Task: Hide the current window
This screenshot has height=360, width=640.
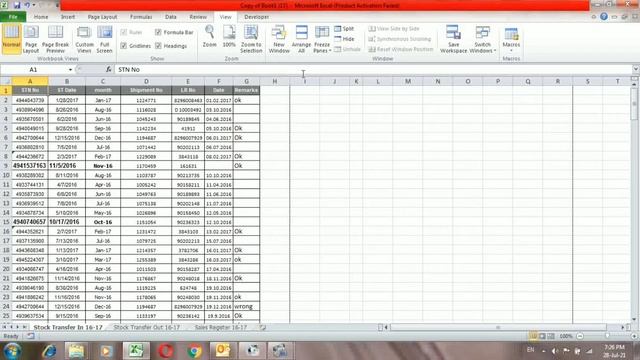Action: pos(344,39)
